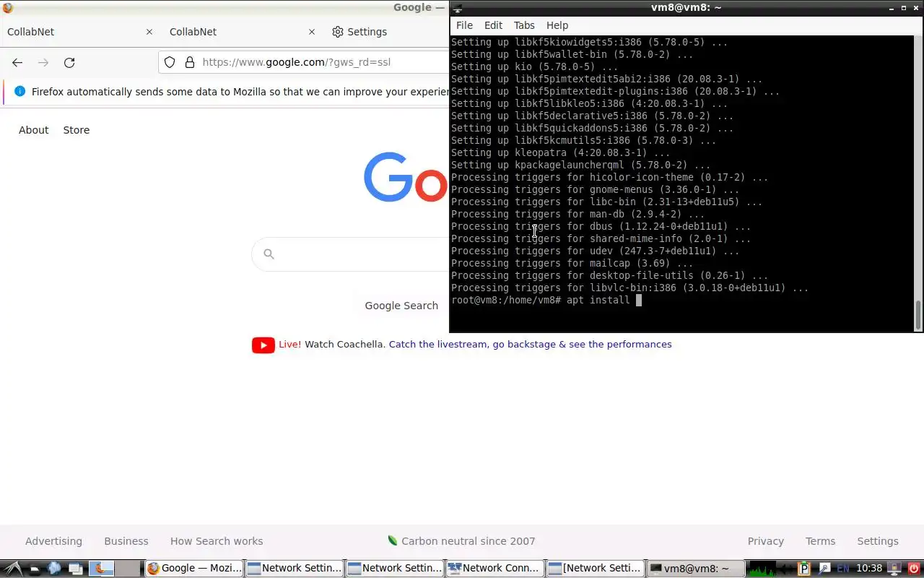Click the info icon in the Firefox notification bar

[x=19, y=92]
